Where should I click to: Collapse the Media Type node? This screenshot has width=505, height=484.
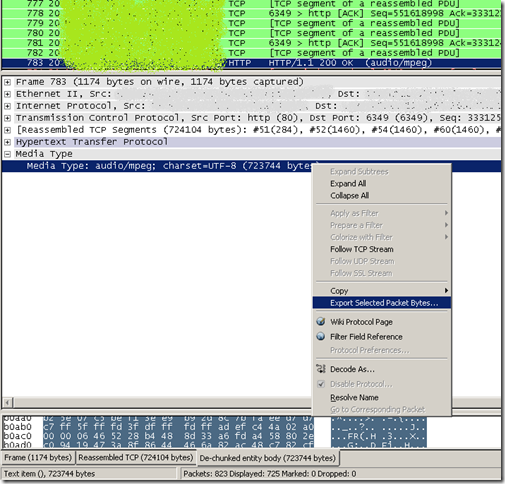(x=7, y=154)
